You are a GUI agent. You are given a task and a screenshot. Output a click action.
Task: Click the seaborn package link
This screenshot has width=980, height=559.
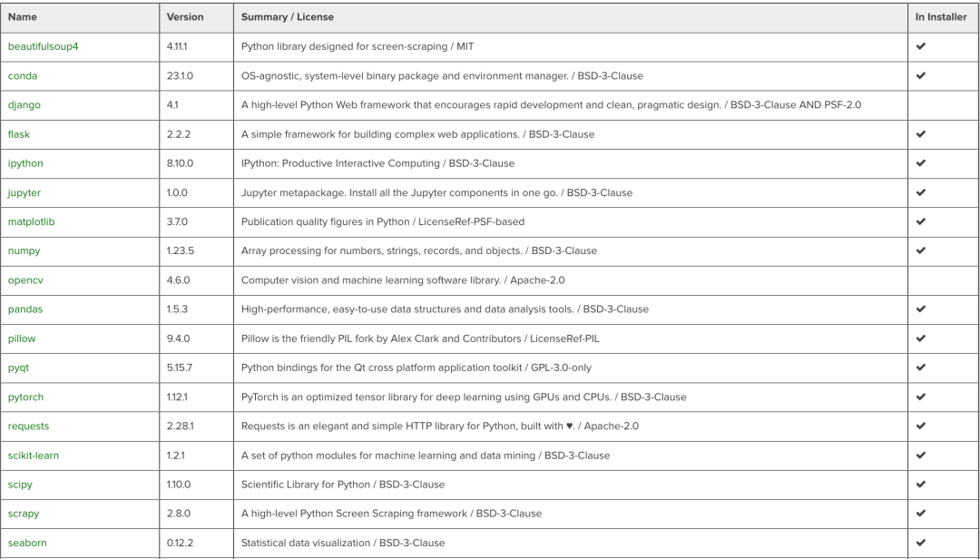tap(27, 543)
